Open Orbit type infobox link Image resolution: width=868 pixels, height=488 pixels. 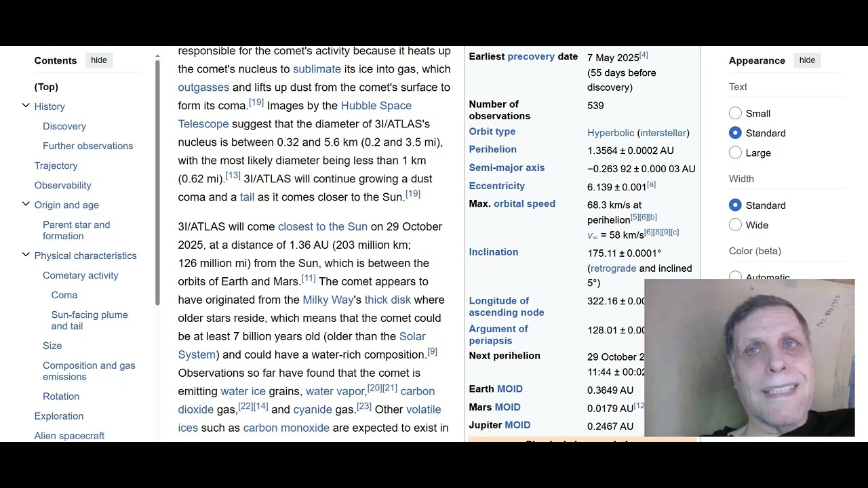coord(492,131)
